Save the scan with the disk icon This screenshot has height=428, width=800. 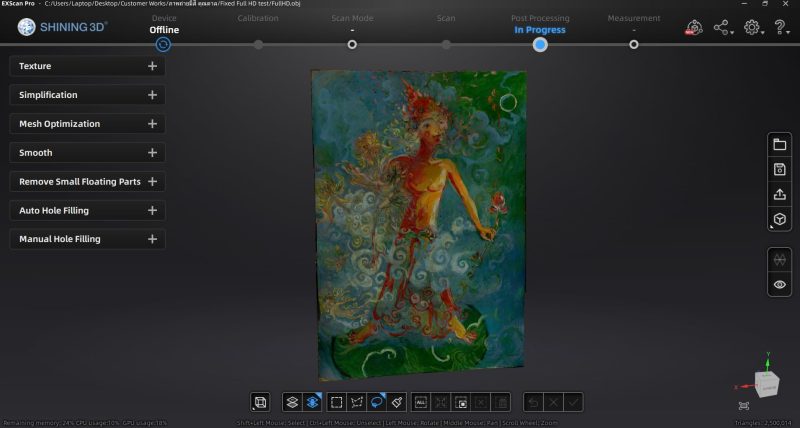pyautogui.click(x=780, y=169)
